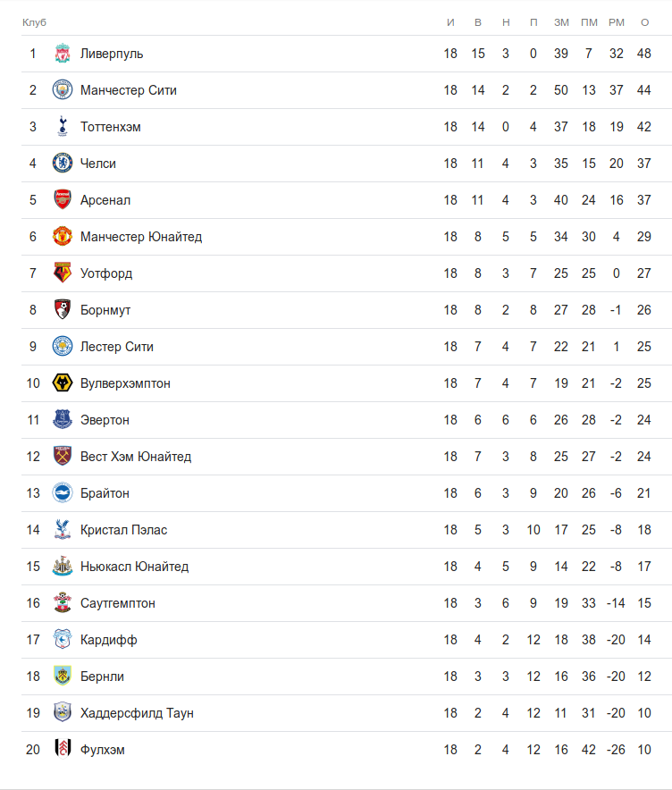Click the Chelsea club crest icon
This screenshot has width=672, height=790.
point(62,164)
